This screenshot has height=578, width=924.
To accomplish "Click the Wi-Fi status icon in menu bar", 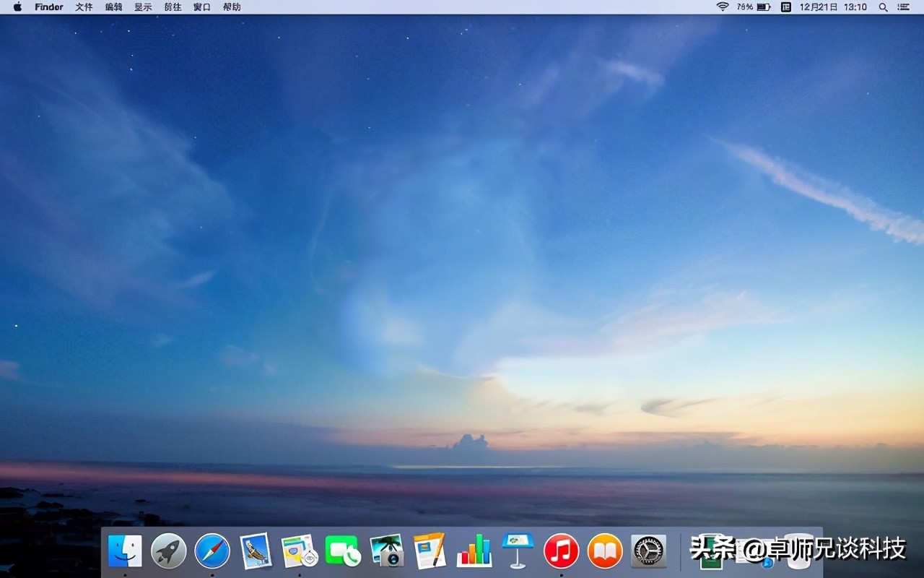I will [723, 7].
